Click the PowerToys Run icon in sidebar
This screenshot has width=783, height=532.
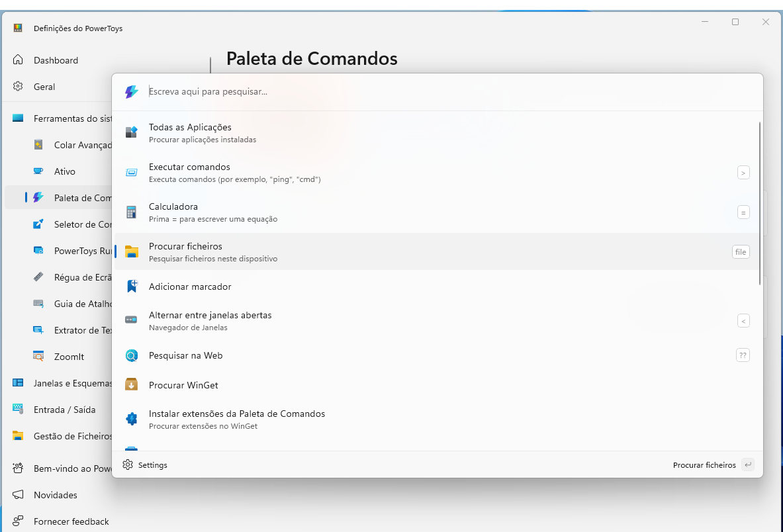tap(38, 251)
